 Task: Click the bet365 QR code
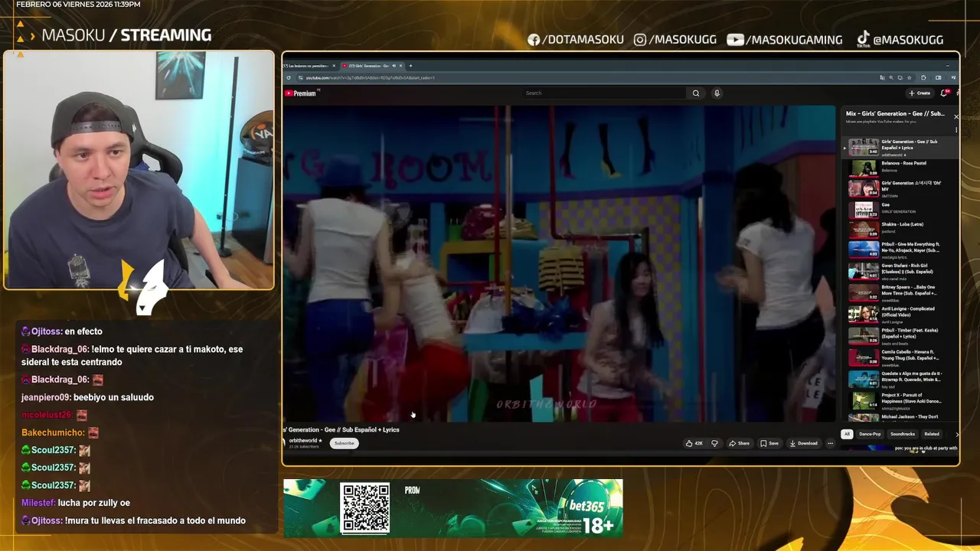pyautogui.click(x=365, y=508)
